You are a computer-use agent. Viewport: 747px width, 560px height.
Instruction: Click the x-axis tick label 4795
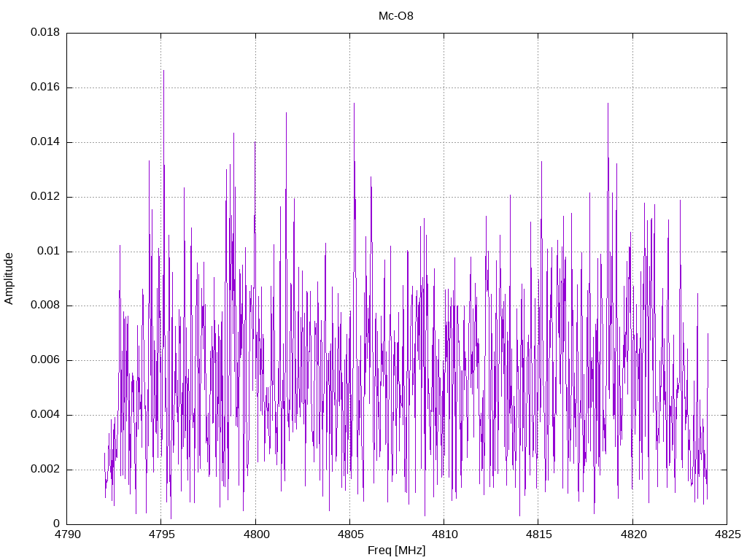tap(161, 534)
